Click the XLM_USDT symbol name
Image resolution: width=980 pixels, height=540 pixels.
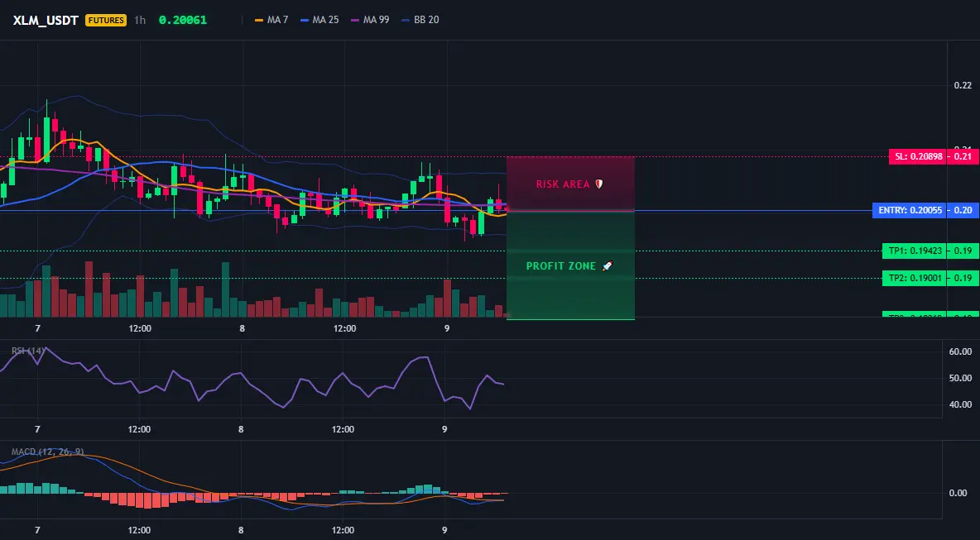coord(46,20)
